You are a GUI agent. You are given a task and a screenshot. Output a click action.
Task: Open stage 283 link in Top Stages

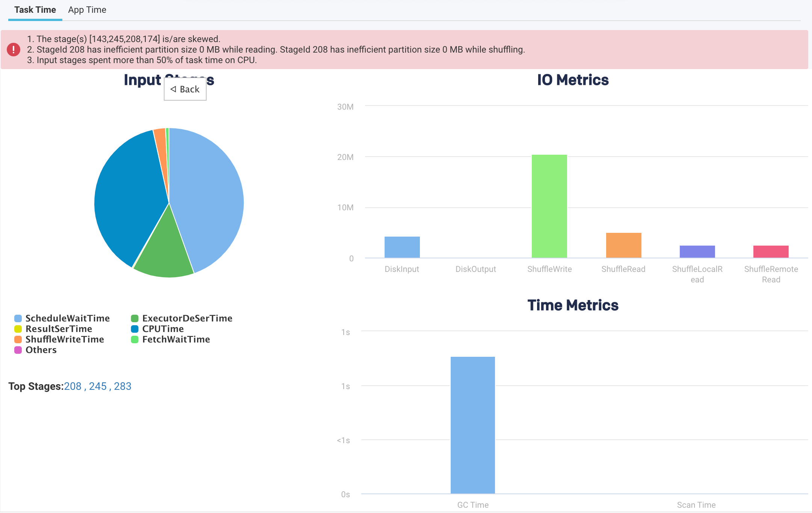coord(122,386)
